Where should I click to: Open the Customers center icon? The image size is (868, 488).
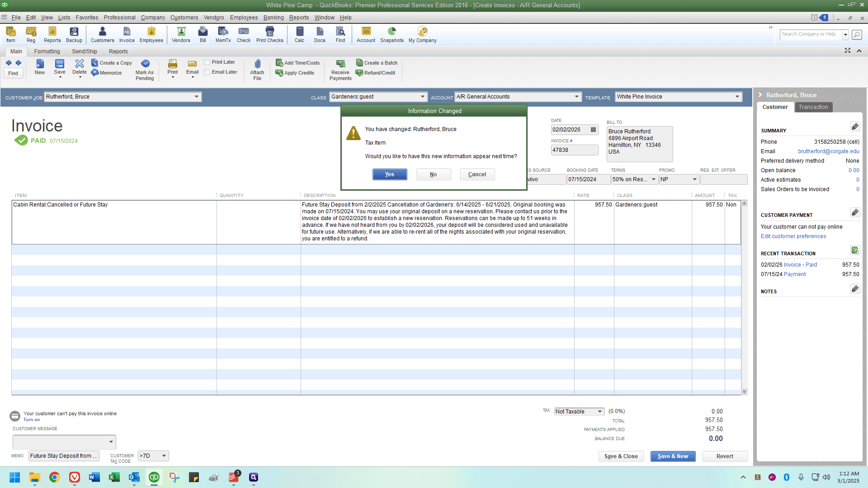point(103,34)
